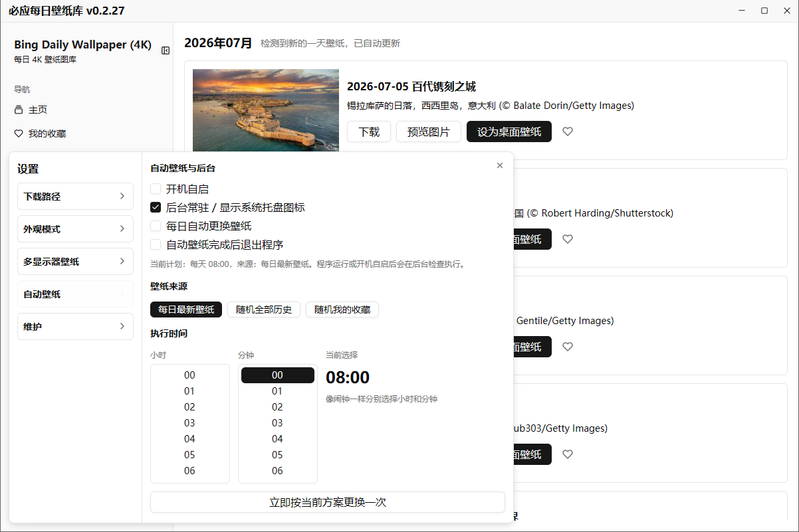
Task: Click 预览图片 for the 百代镌刻之城 wallpaper
Action: [x=429, y=132]
